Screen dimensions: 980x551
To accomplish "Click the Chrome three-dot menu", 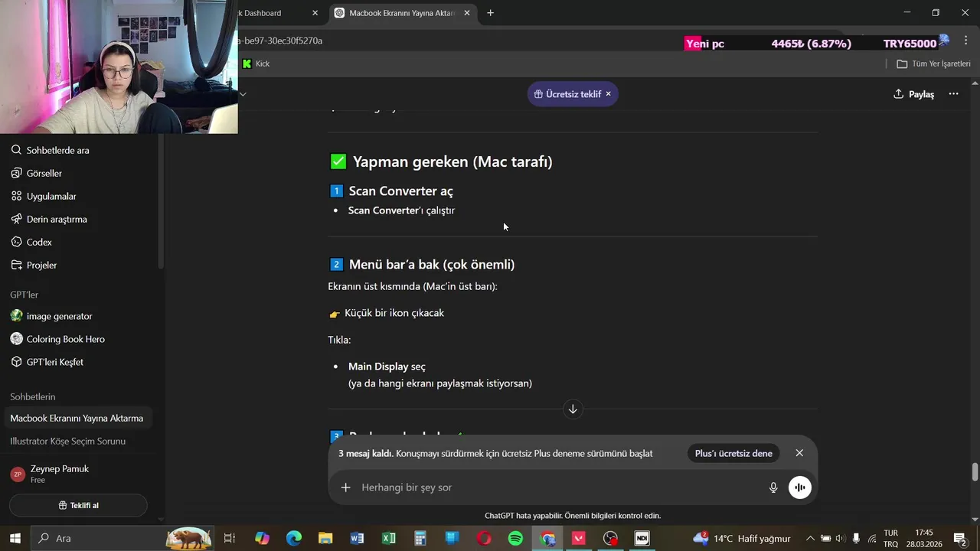I will (965, 41).
